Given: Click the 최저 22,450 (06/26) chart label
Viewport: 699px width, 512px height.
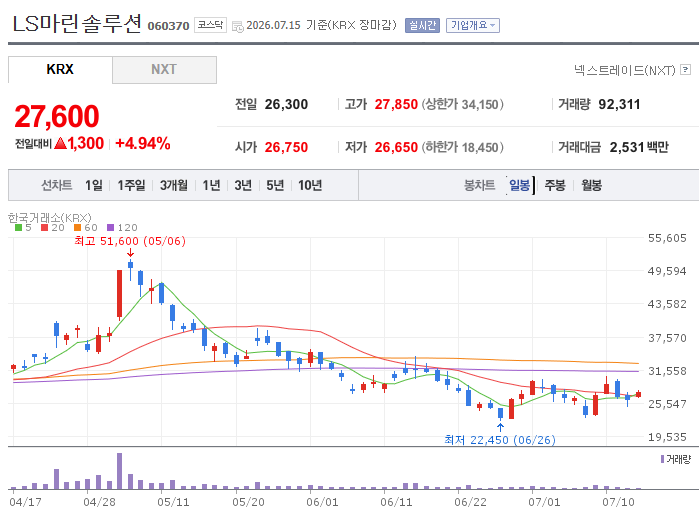Looking at the screenshot, I should click(x=500, y=440).
